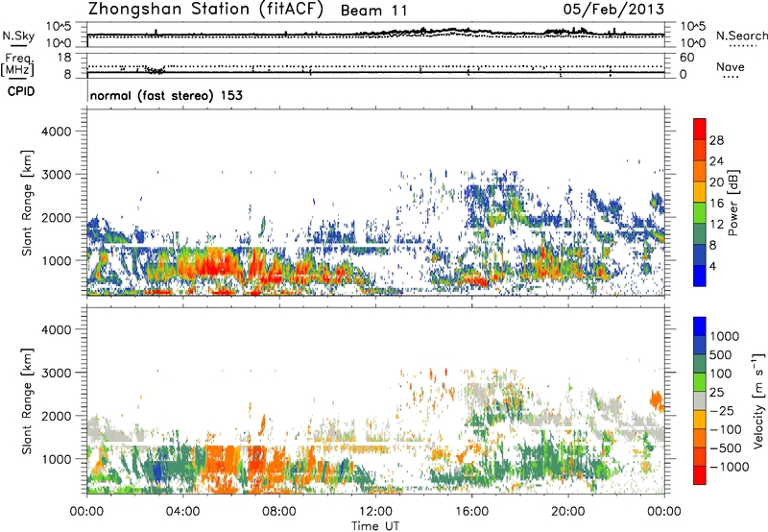Select the '12' power colorbar value
This screenshot has height=532, width=768.
pos(716,225)
